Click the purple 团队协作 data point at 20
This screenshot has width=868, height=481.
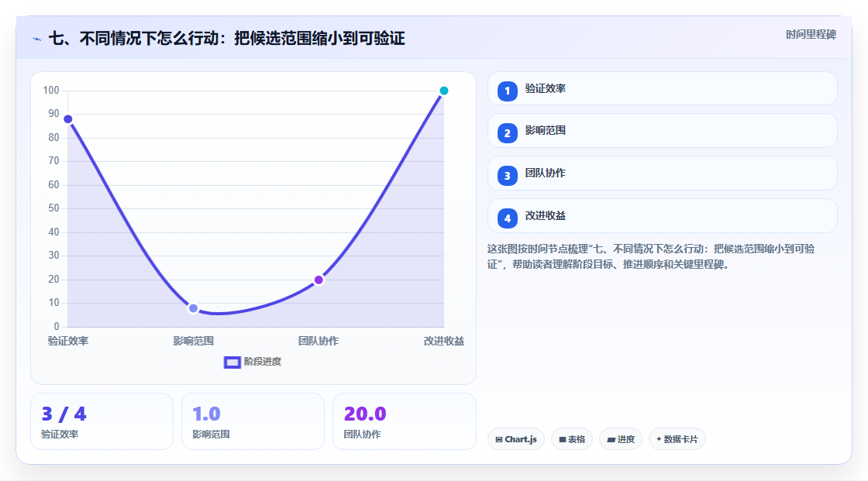pyautogui.click(x=319, y=280)
